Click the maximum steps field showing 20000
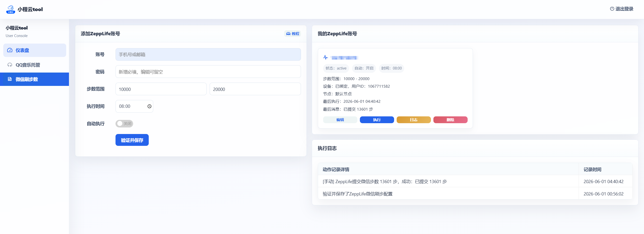 (x=255, y=89)
